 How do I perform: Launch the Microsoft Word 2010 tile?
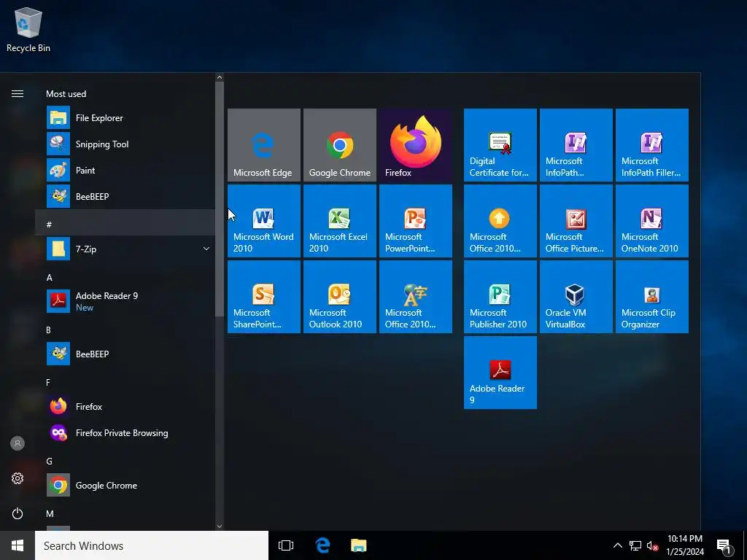point(264,220)
